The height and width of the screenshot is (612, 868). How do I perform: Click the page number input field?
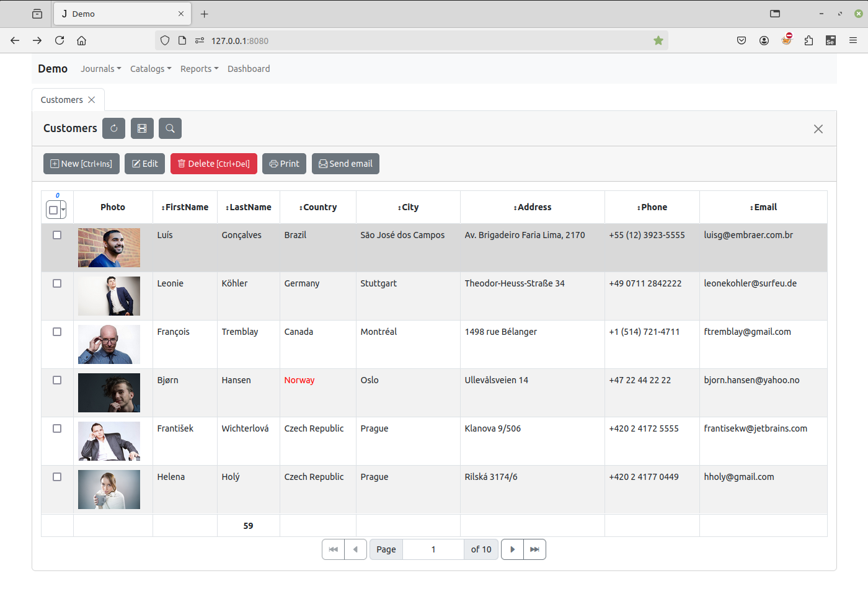tap(433, 549)
